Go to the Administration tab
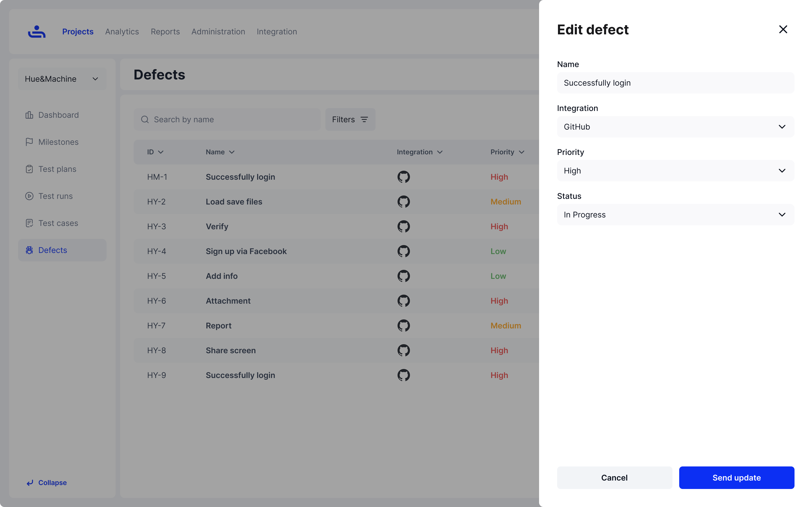Screen dimensions: 812x507 coord(218,32)
